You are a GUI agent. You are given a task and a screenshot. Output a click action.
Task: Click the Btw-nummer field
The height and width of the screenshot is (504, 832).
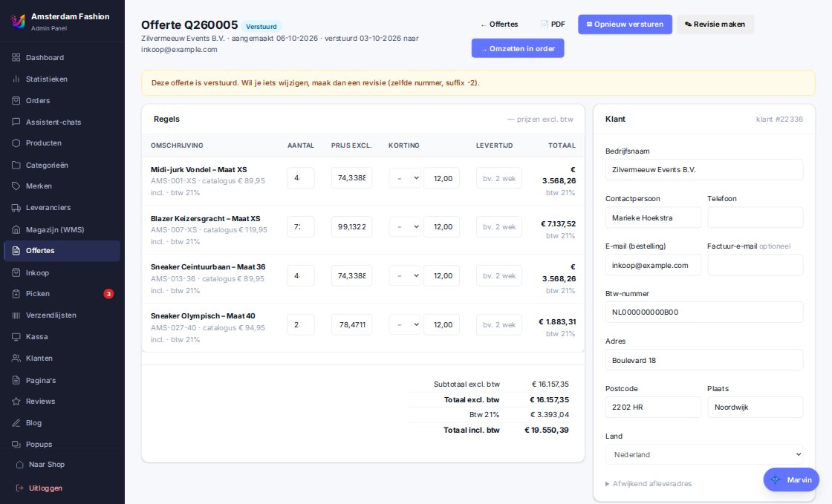point(704,312)
